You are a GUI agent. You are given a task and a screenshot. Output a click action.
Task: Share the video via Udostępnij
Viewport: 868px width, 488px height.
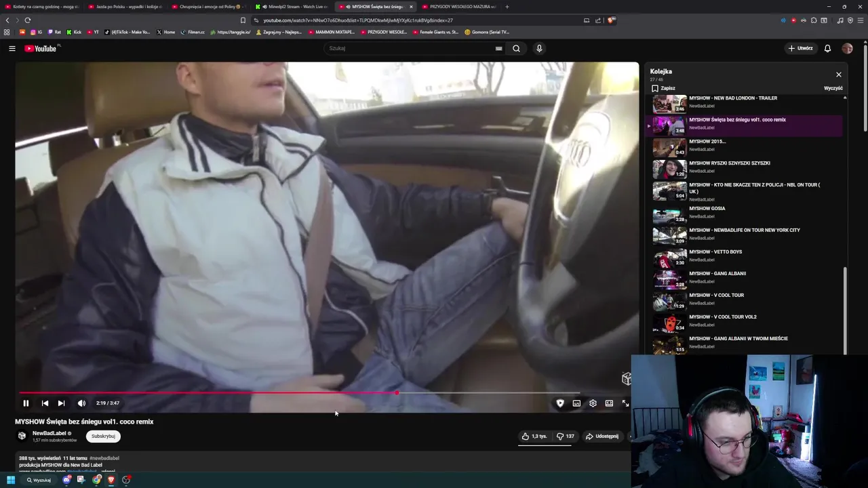click(x=602, y=436)
